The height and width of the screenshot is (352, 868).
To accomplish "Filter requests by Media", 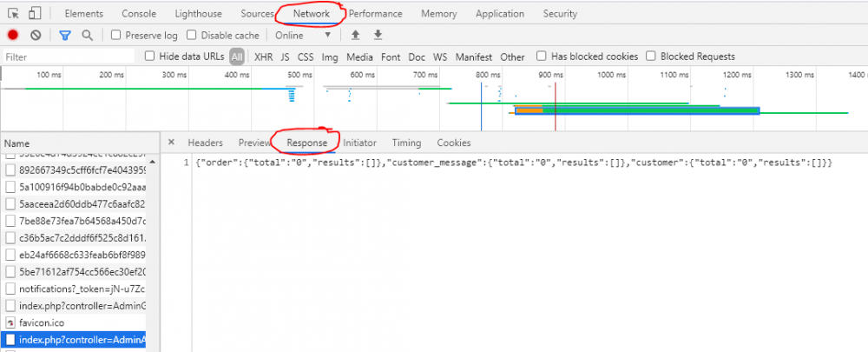I will (360, 56).
